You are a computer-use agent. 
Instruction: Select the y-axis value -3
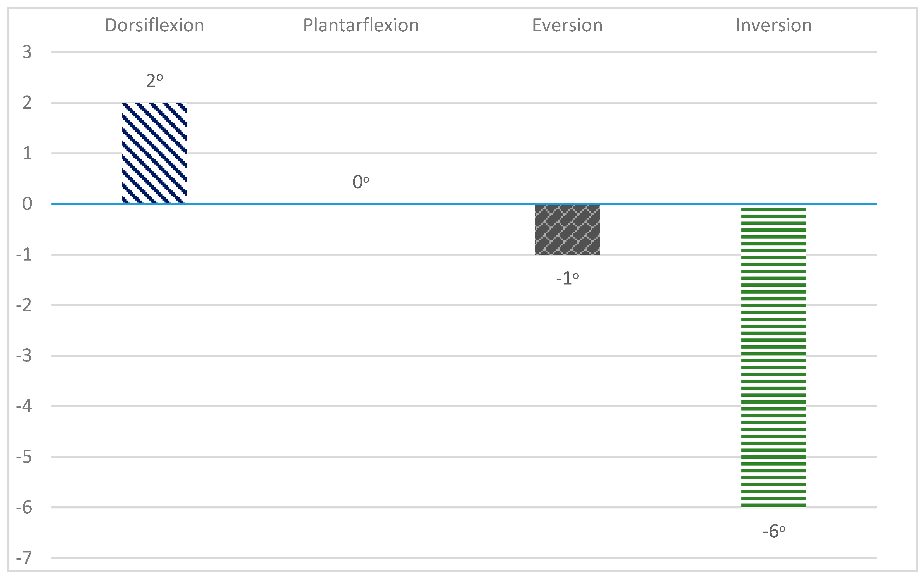(x=24, y=356)
